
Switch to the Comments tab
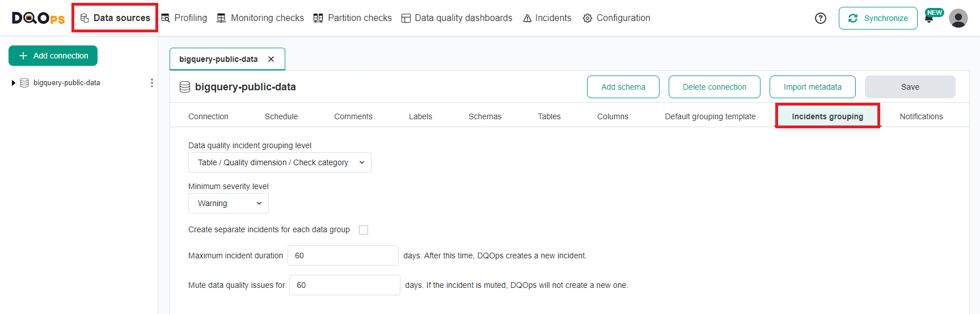click(x=353, y=116)
